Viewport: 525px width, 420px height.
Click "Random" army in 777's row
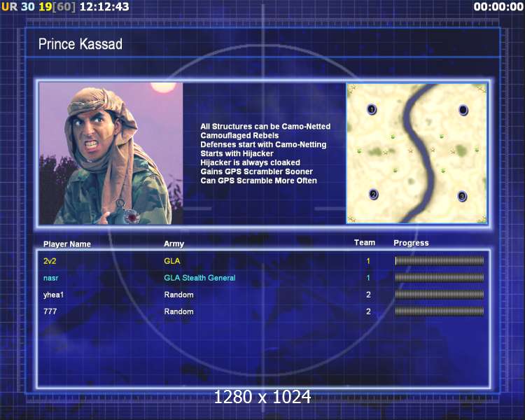pyautogui.click(x=178, y=311)
